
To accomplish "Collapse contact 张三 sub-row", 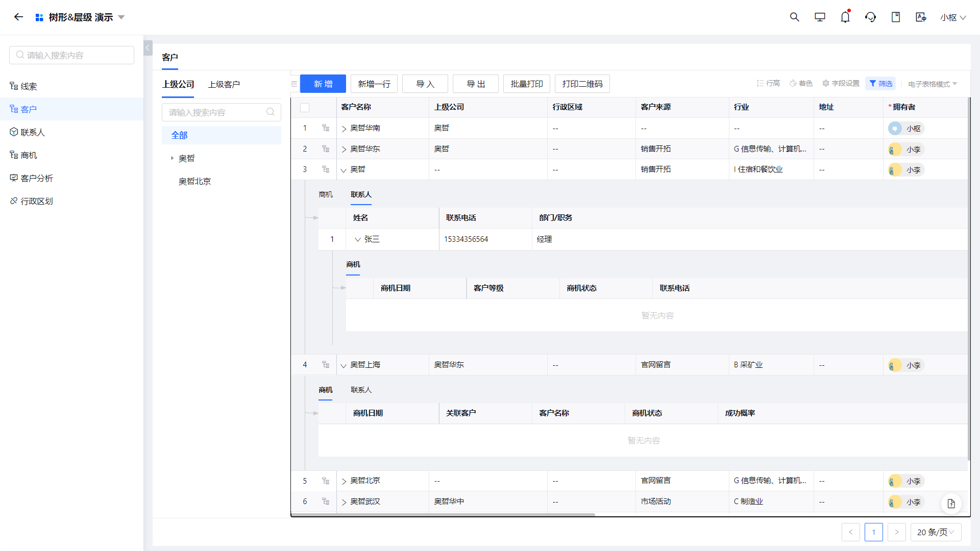I will (x=358, y=239).
